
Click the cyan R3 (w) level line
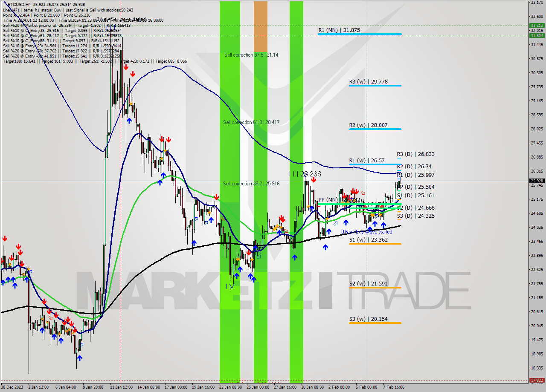point(375,86)
